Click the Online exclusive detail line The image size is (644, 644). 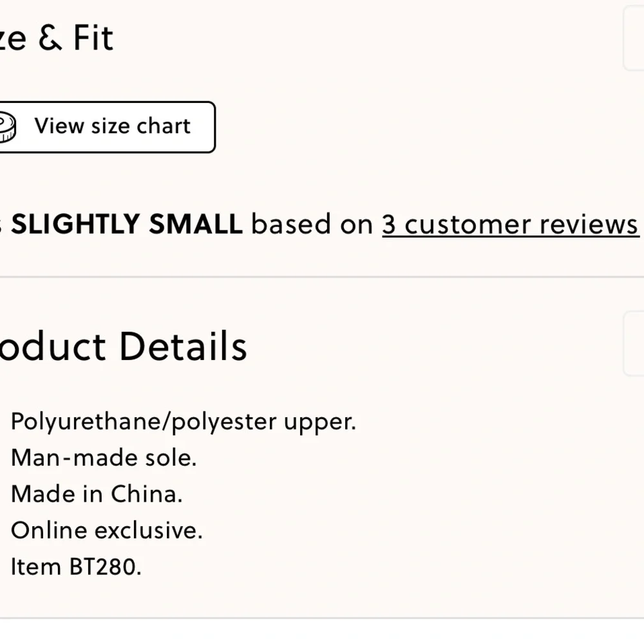(107, 530)
